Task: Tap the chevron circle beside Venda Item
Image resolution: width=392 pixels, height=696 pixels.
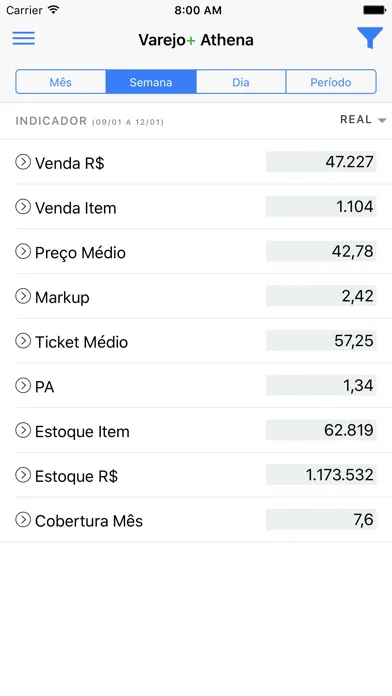Action: coord(23,207)
